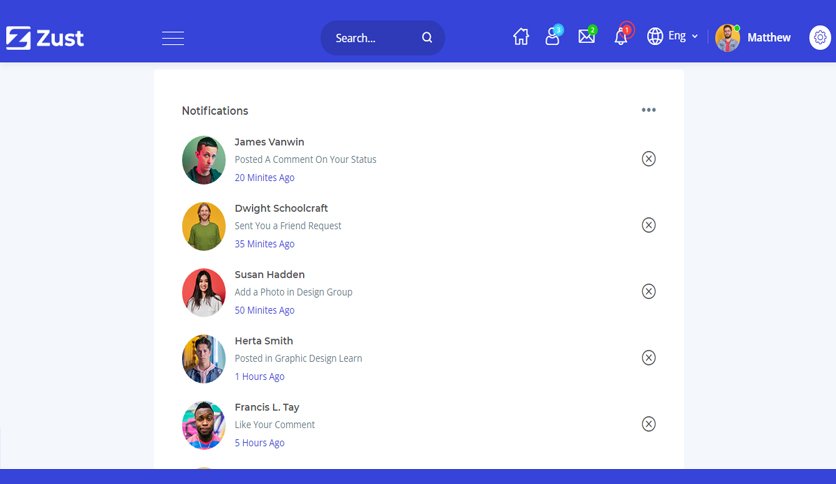Click '50 Minites Ago' timestamp

point(264,310)
